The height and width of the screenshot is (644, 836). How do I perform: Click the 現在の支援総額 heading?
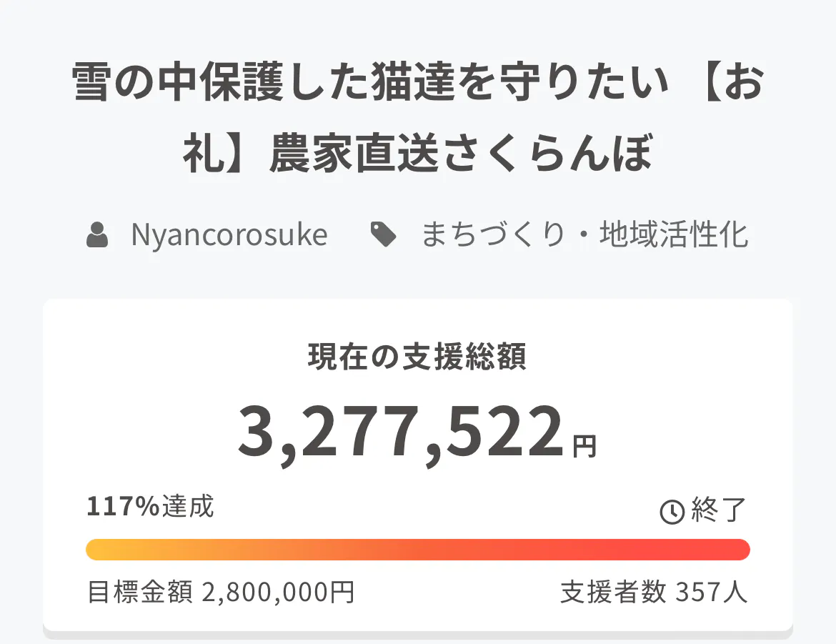417,357
